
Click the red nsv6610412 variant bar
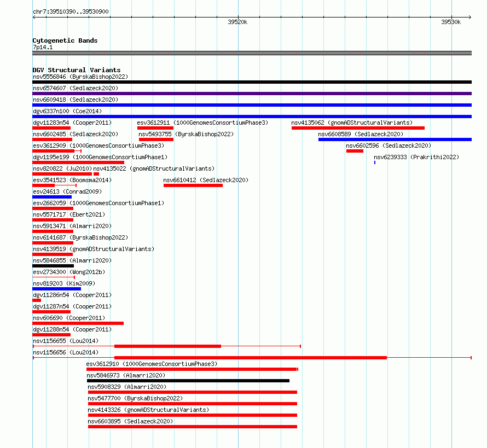[193, 185]
